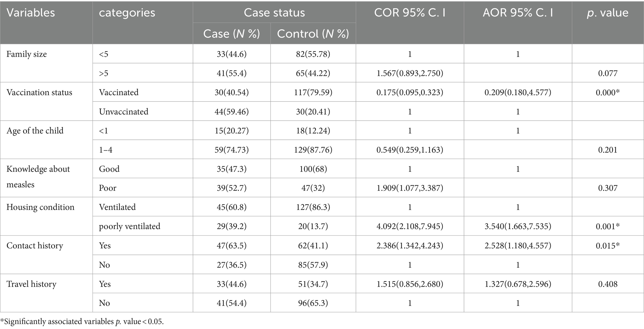Viewport: 644px width, 329px height.
Task: Click the significance footnote below table
Action: point(82,322)
